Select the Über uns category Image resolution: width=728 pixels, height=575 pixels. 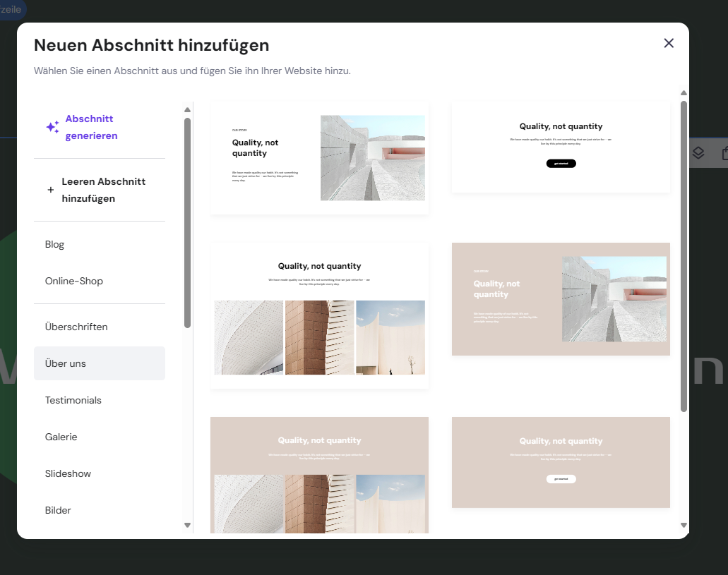100,363
